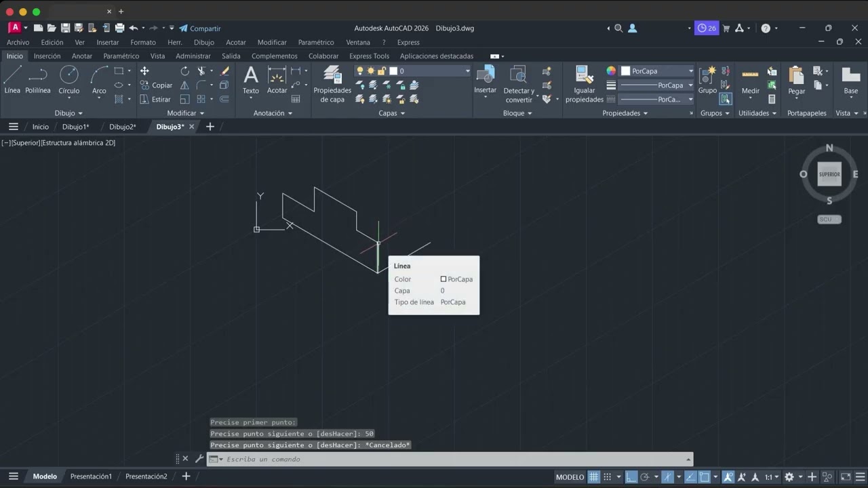The image size is (868, 488).
Task: Click the Move (Desplazar) tool icon
Action: tap(144, 71)
